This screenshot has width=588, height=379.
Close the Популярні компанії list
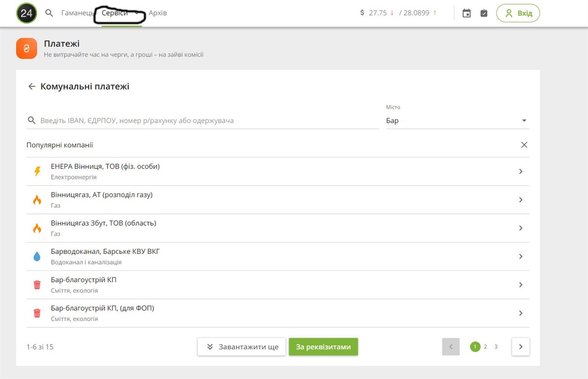524,145
